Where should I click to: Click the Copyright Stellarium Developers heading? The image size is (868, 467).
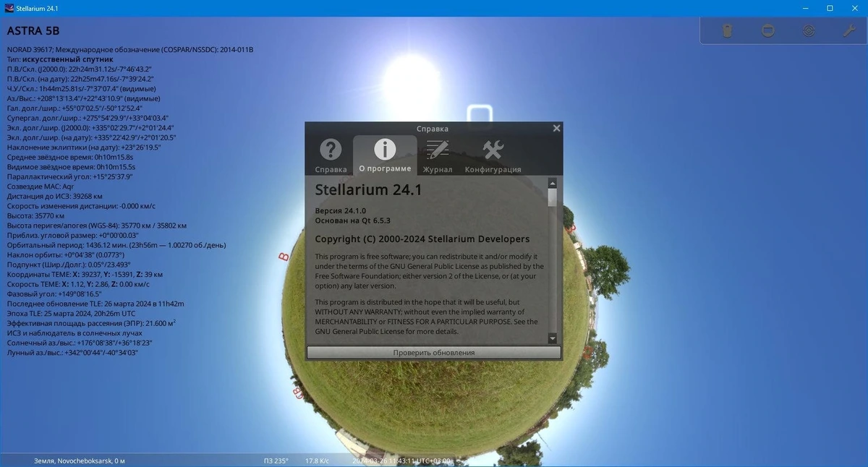click(x=422, y=239)
